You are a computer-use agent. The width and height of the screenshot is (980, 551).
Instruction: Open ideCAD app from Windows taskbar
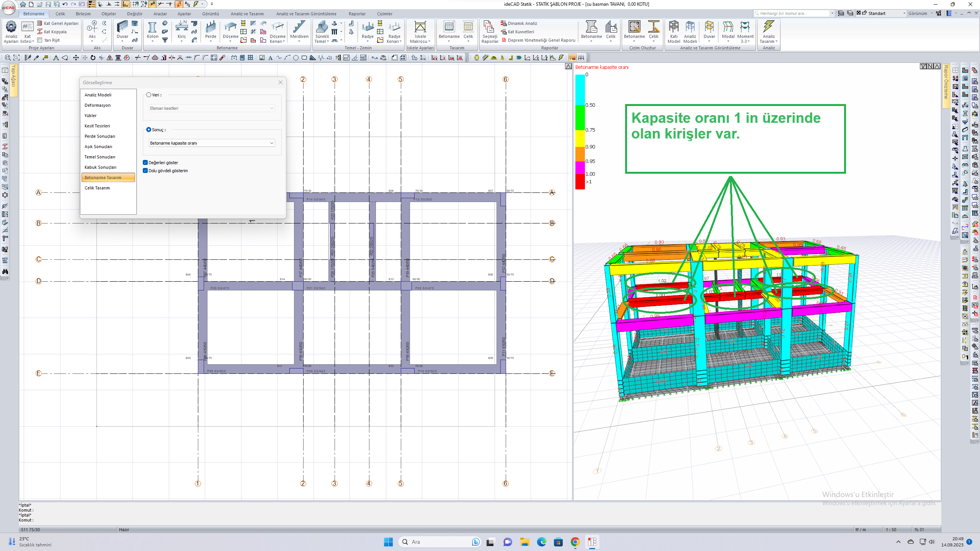592,542
